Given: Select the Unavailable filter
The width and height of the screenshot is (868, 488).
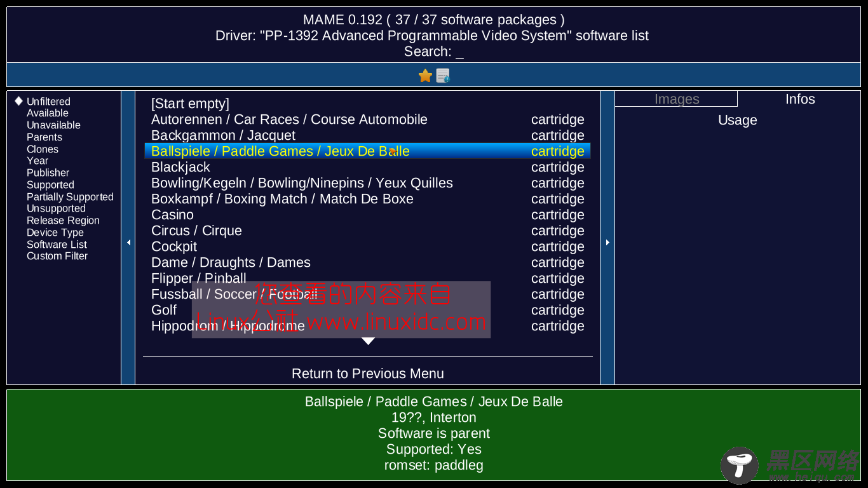Looking at the screenshot, I should pos(53,125).
